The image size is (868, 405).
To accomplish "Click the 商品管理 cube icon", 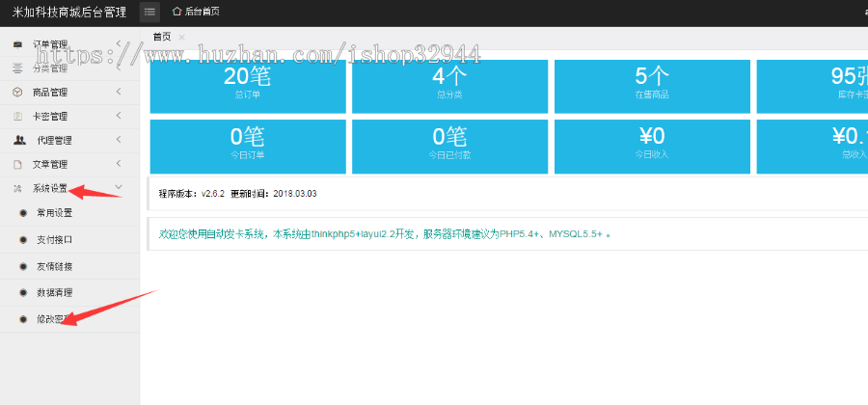I will tap(17, 93).
